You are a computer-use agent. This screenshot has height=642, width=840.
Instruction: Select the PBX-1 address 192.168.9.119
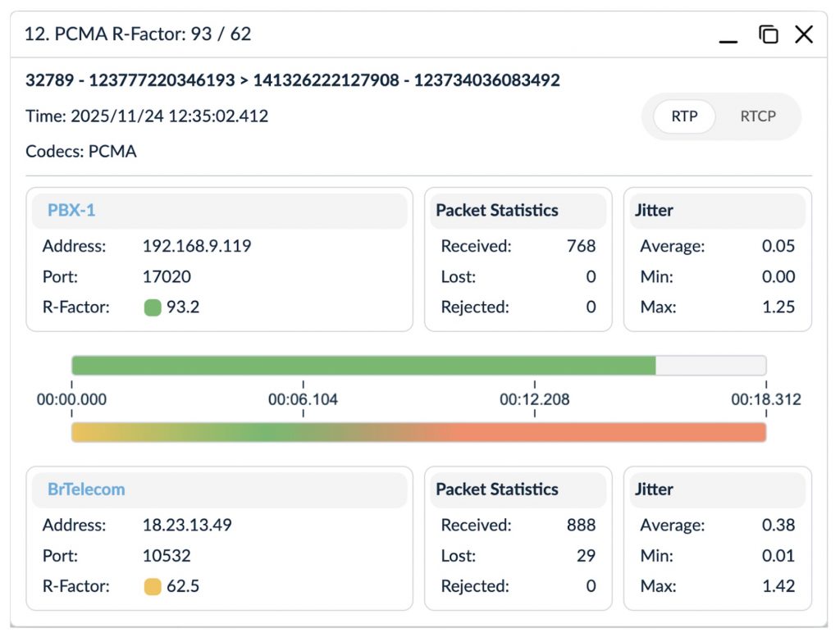pos(197,246)
